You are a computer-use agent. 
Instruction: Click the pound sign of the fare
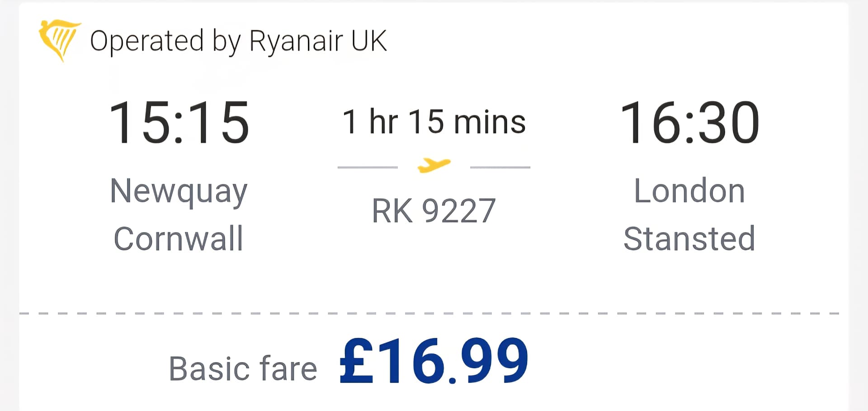pyautogui.click(x=357, y=361)
